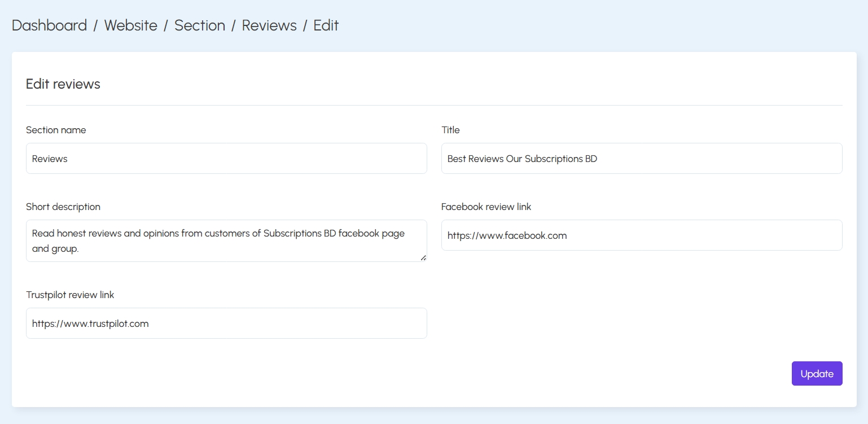Open the Reviews breadcrumb link
Screen dimensions: 868x424
coord(269,25)
